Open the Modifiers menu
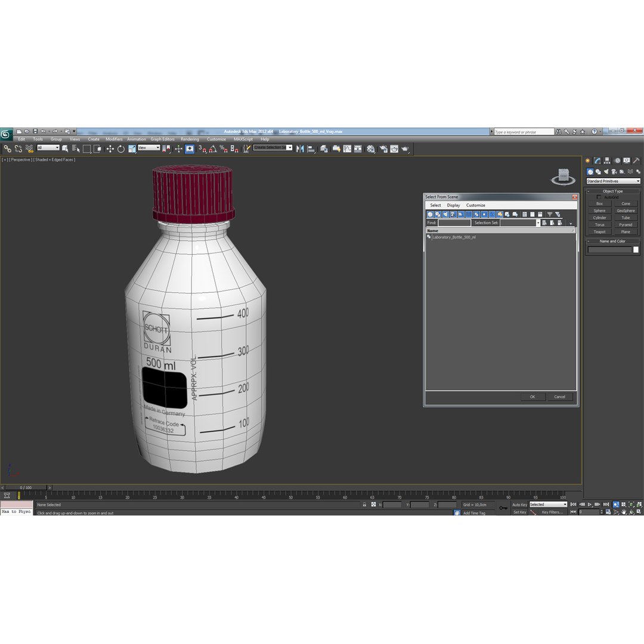The height and width of the screenshot is (644, 644). point(114,139)
